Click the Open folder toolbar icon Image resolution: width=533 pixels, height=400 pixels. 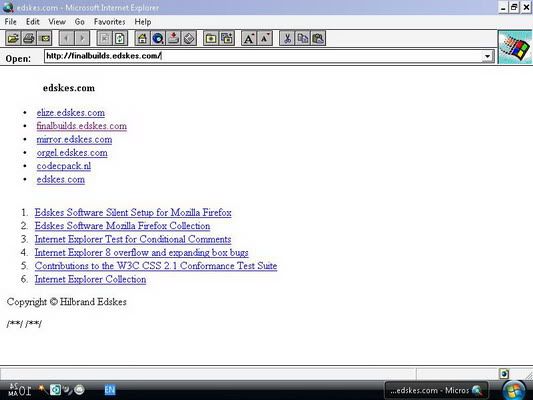(x=13, y=38)
